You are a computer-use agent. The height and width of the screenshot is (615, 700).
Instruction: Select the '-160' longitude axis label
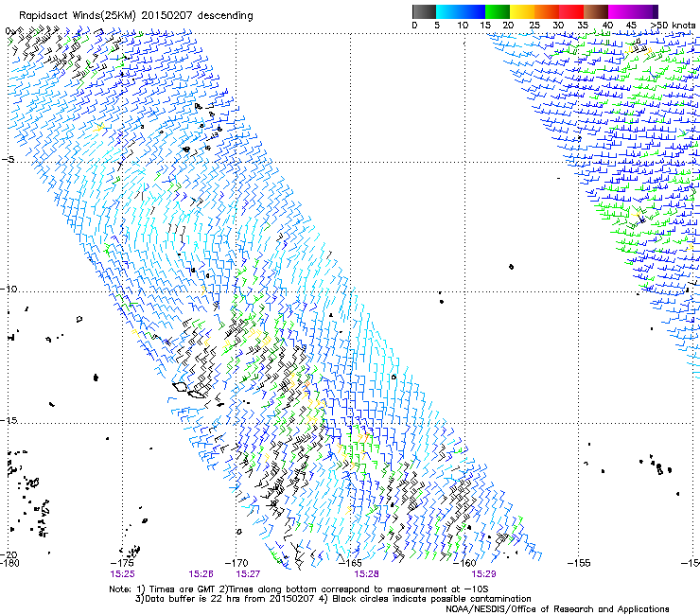tap(464, 563)
